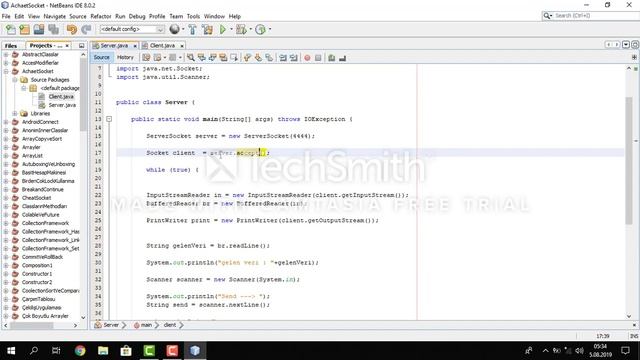
Task: Collapse the main method code fold
Action: point(109,119)
